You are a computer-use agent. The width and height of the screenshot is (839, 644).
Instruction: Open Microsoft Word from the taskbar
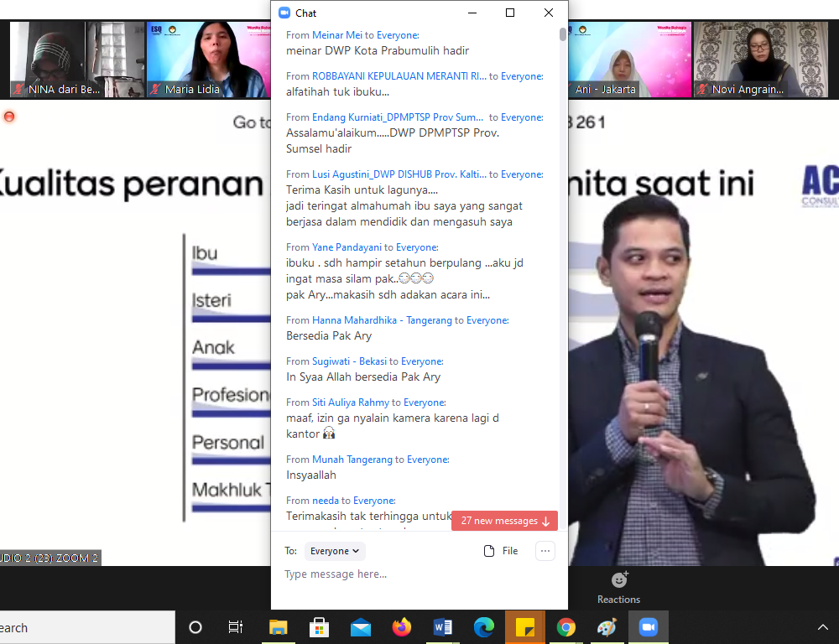(443, 627)
